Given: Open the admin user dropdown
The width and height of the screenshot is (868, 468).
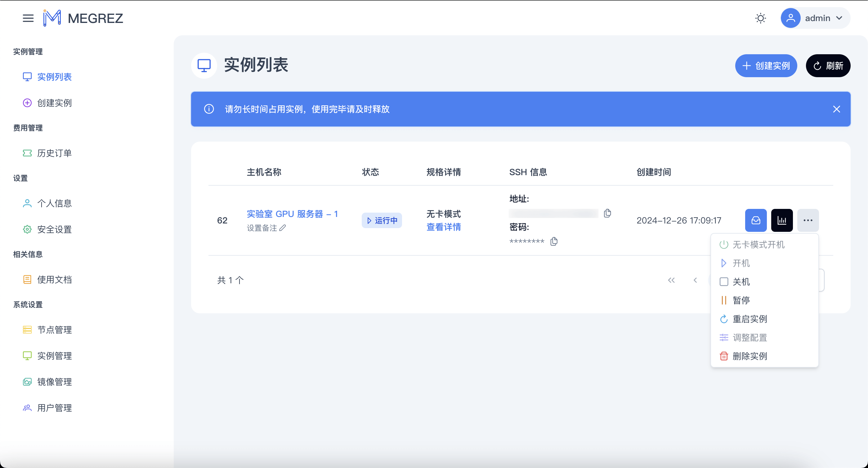Looking at the screenshot, I should 816,18.
